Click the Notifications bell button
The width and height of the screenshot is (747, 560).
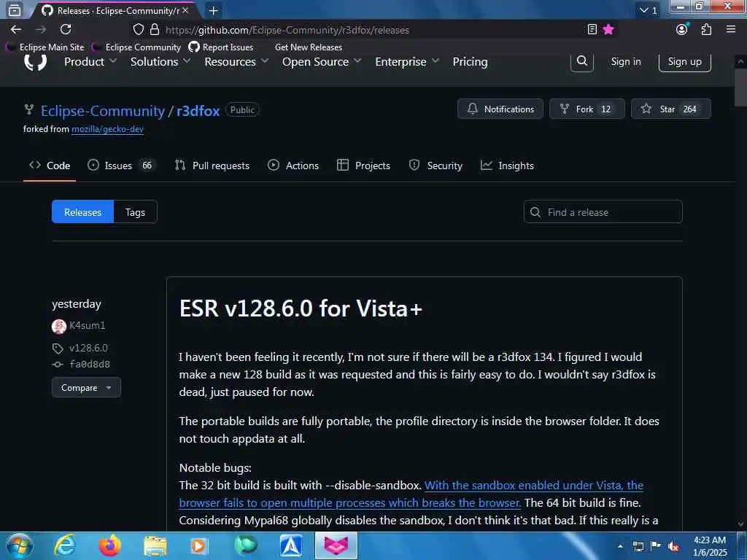tap(500, 109)
